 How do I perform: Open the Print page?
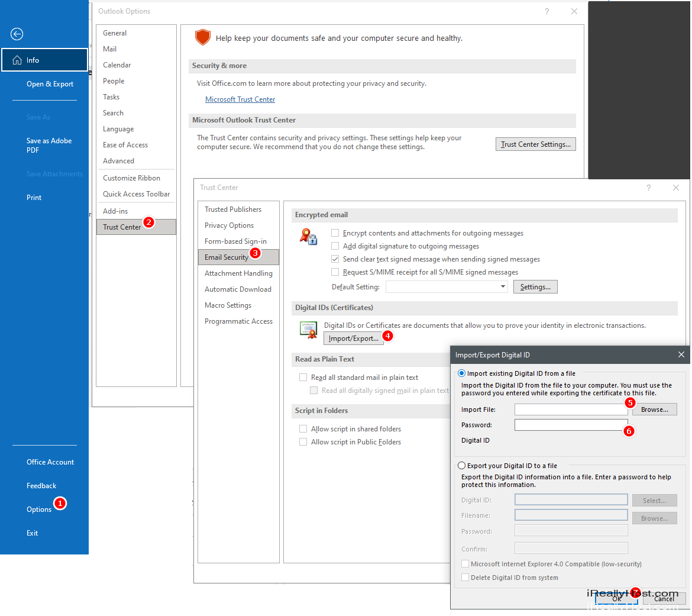34,198
